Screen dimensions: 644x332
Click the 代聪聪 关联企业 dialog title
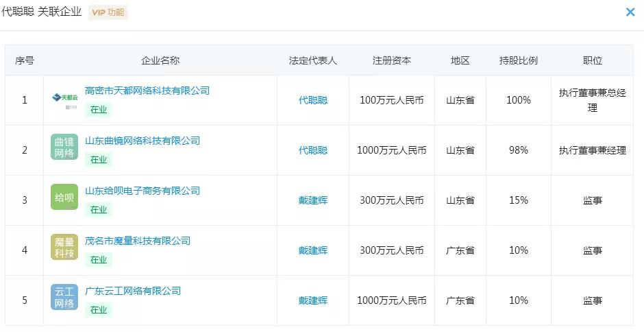click(42, 12)
